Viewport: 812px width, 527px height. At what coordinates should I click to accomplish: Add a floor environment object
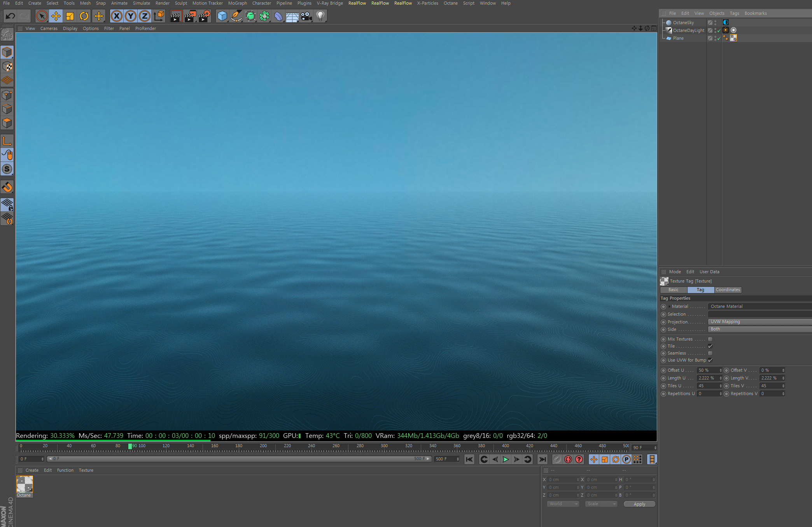[292, 16]
